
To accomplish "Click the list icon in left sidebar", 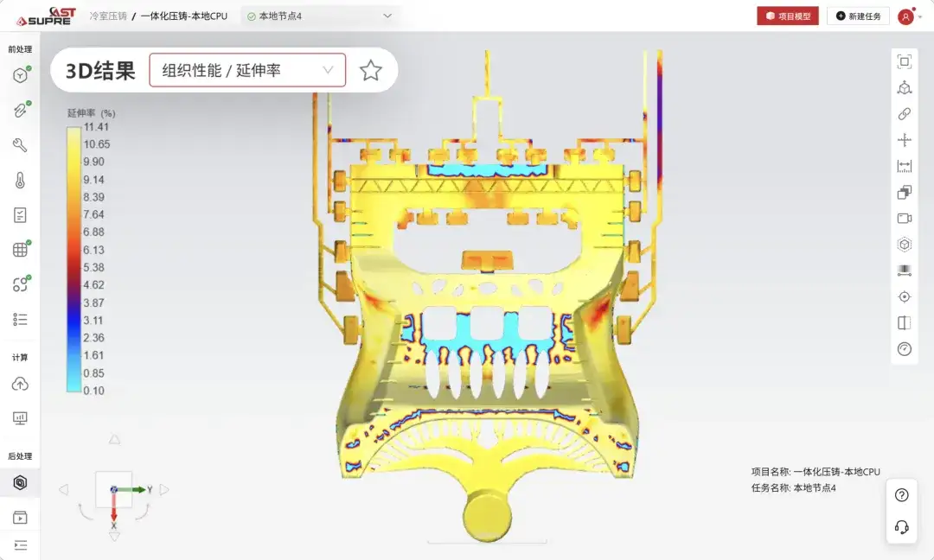I will 20,320.
